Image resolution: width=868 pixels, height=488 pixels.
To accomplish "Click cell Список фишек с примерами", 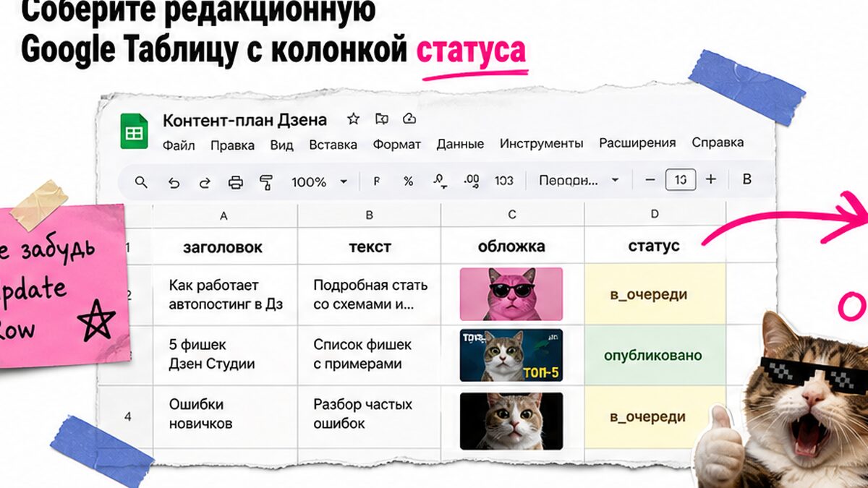I will (369, 356).
